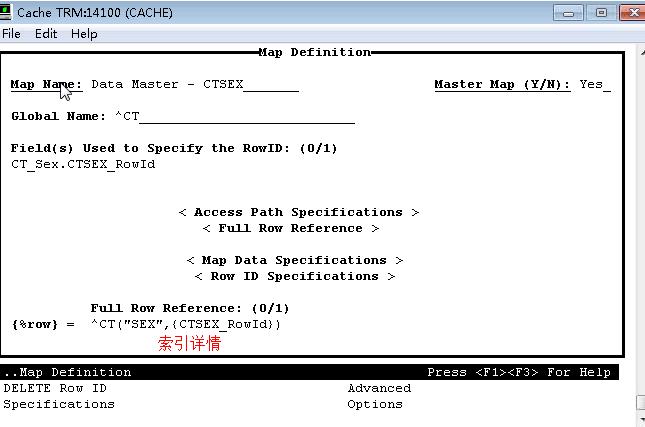This screenshot has width=645, height=427.
Task: Click the Advanced Options text
Action: 379,396
